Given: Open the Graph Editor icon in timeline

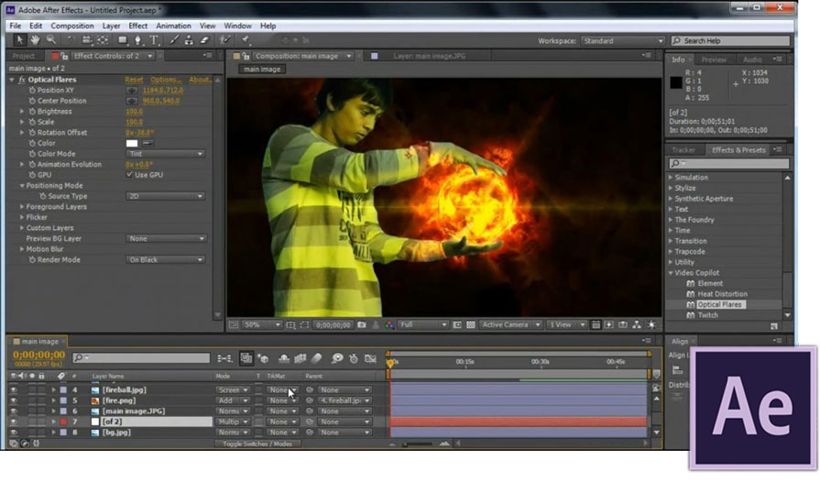Looking at the screenshot, I should (370, 358).
